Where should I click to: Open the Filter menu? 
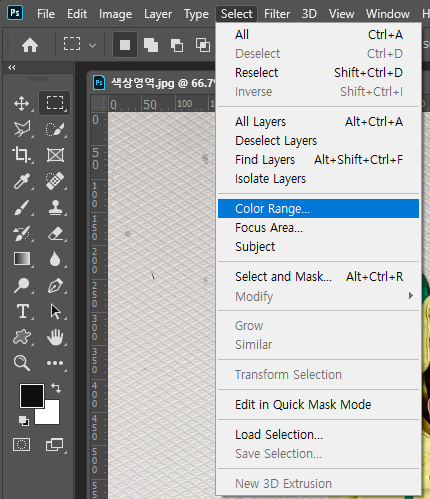pyautogui.click(x=277, y=14)
